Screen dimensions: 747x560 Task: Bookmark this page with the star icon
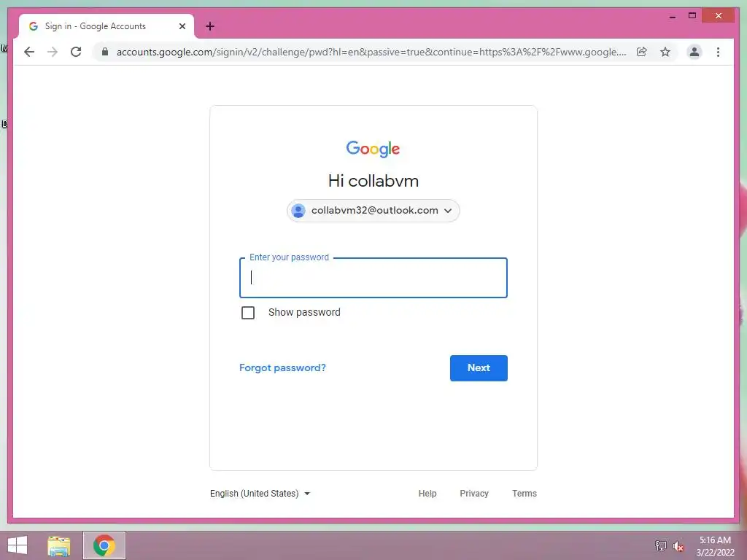tap(665, 52)
